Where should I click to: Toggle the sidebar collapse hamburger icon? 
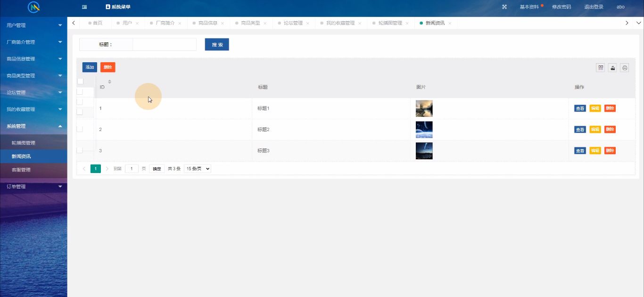[84, 7]
